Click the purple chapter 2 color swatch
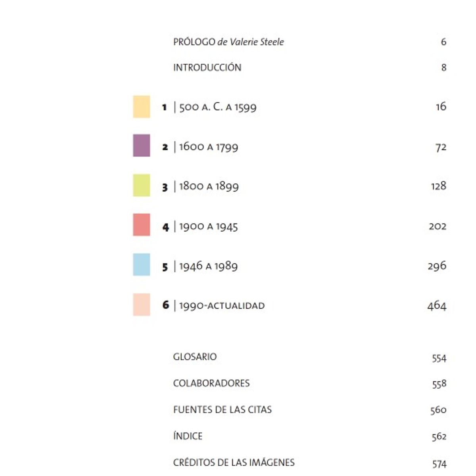This screenshot has width=476, height=476. click(x=142, y=146)
